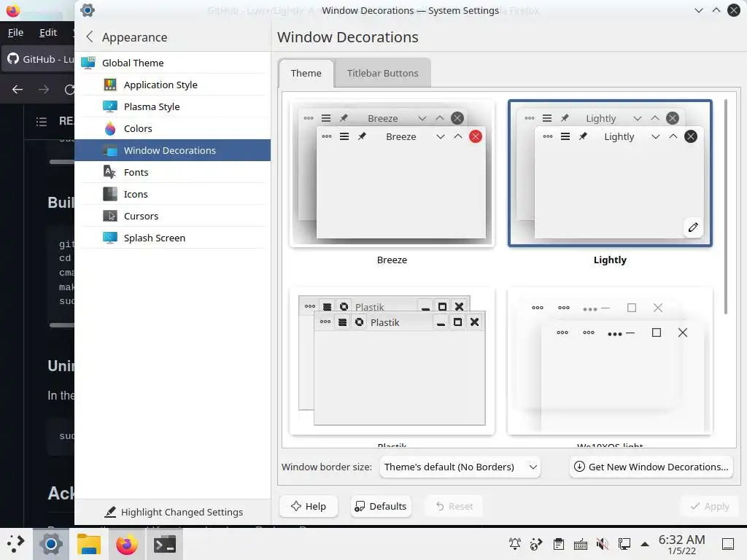Click the show desktop button
The image size is (747, 560).
pyautogui.click(x=728, y=544)
